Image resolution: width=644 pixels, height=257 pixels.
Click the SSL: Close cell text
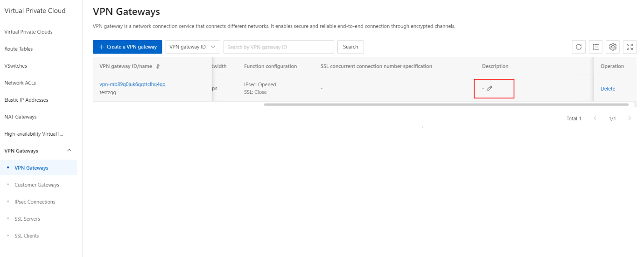pos(255,92)
